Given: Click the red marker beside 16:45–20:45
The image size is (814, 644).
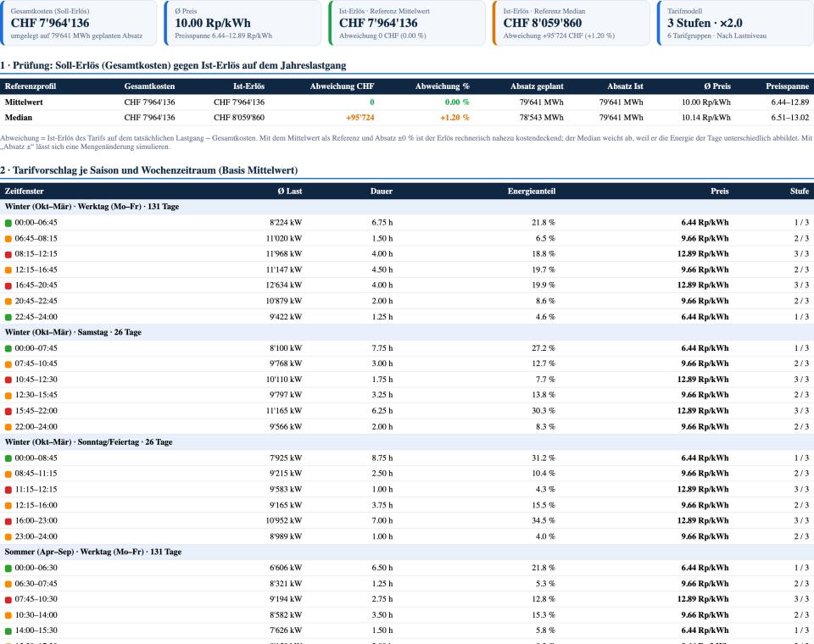Looking at the screenshot, I should point(8,286).
